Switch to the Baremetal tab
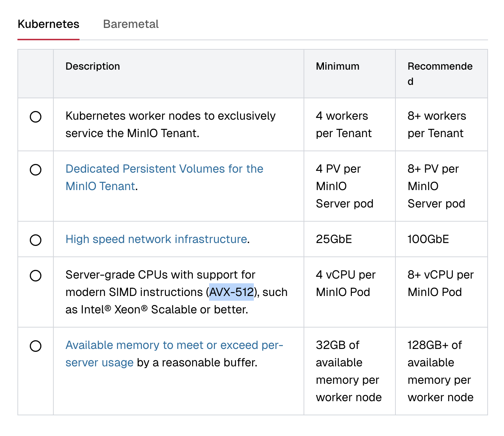The image size is (504, 436). coord(131,24)
